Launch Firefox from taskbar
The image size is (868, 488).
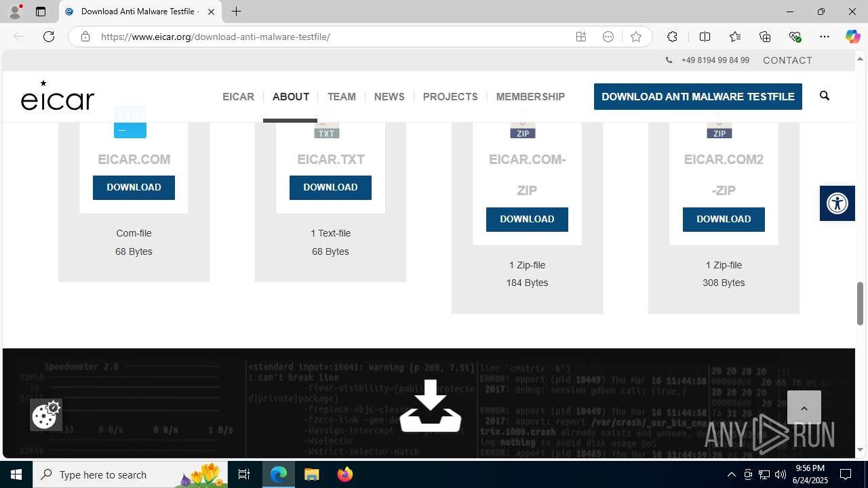click(x=345, y=474)
